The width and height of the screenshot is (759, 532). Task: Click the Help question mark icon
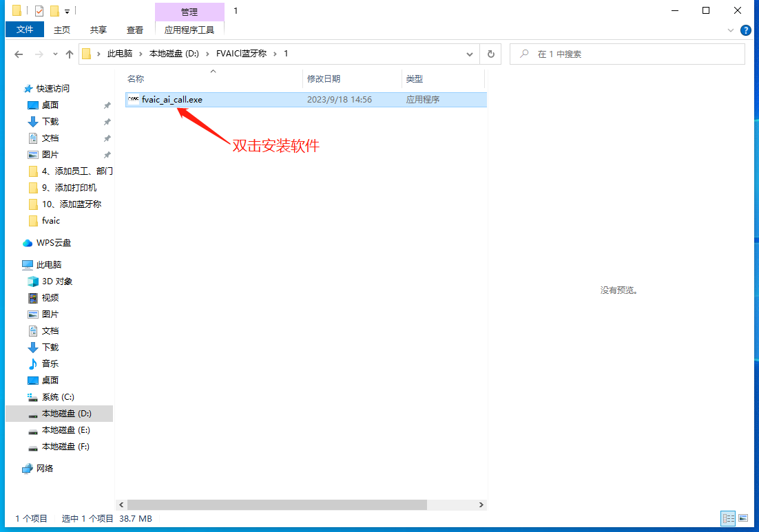point(745,30)
